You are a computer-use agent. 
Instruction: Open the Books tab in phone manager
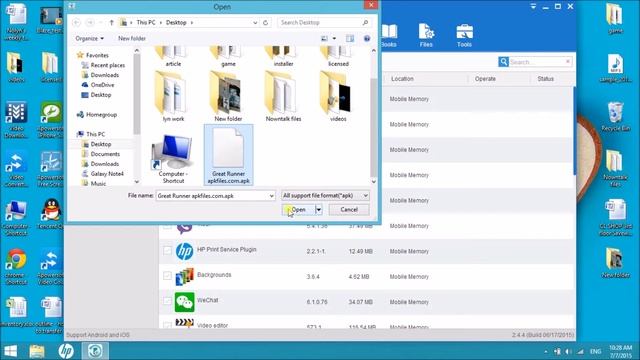(x=389, y=36)
